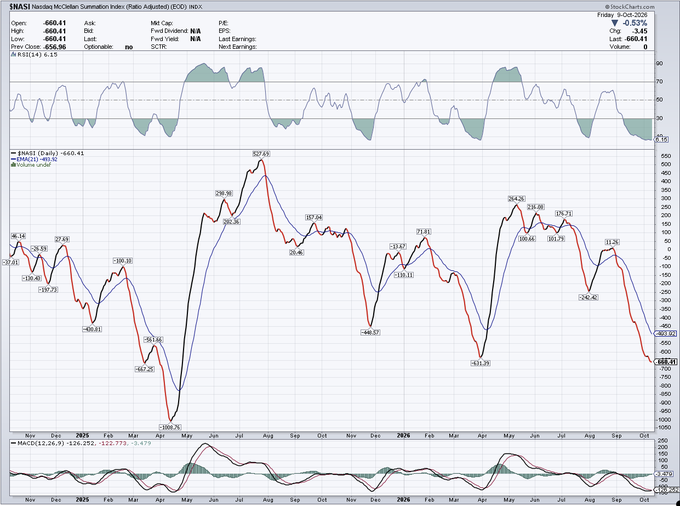Click the 298.98 peak label

(x=224, y=193)
